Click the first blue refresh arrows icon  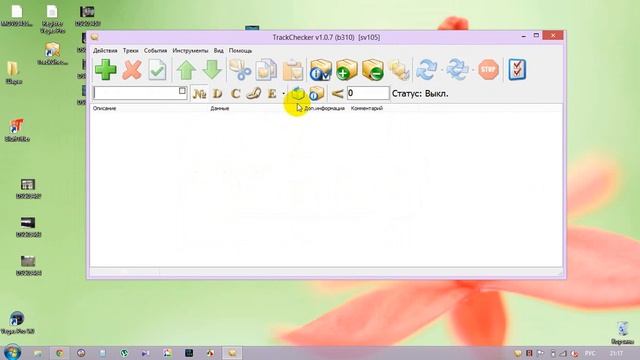tap(427, 70)
